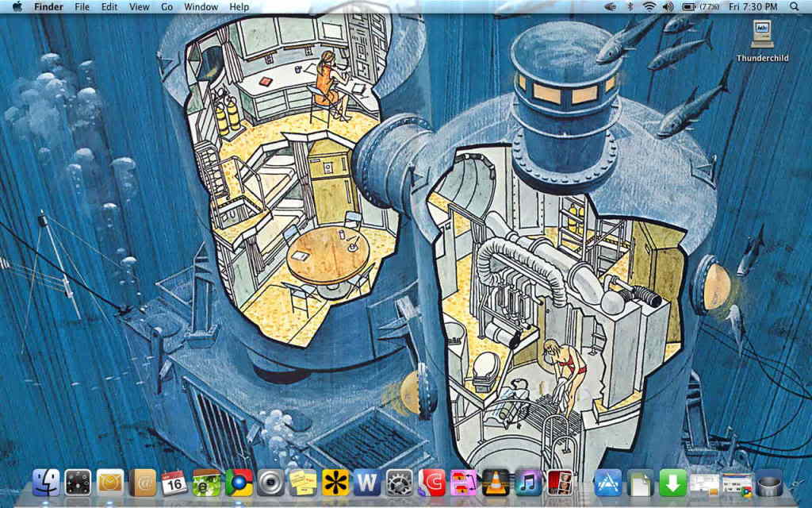Open Spotlight search magnifier
The width and height of the screenshot is (812, 508).
[x=794, y=6]
